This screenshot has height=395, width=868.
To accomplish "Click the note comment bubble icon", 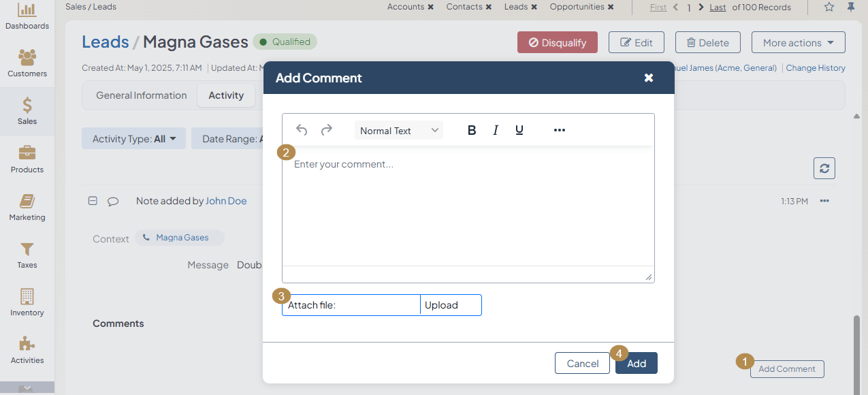I will pyautogui.click(x=113, y=201).
